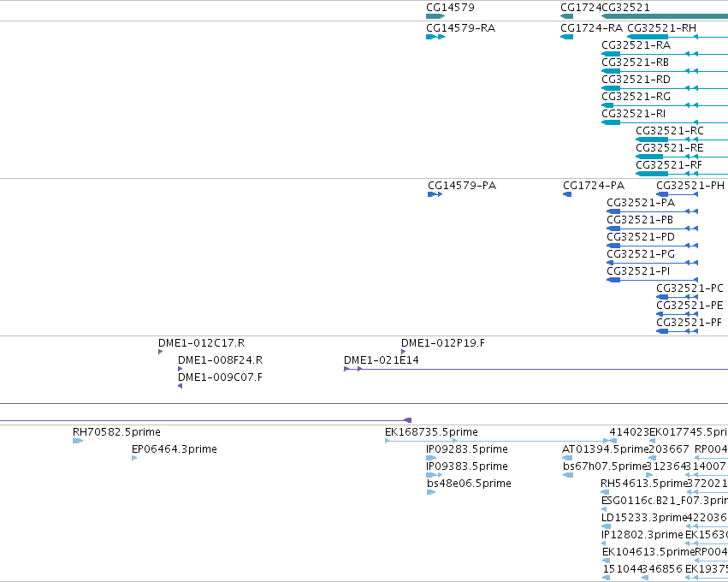Click EST IP09283.5prime

467,449
